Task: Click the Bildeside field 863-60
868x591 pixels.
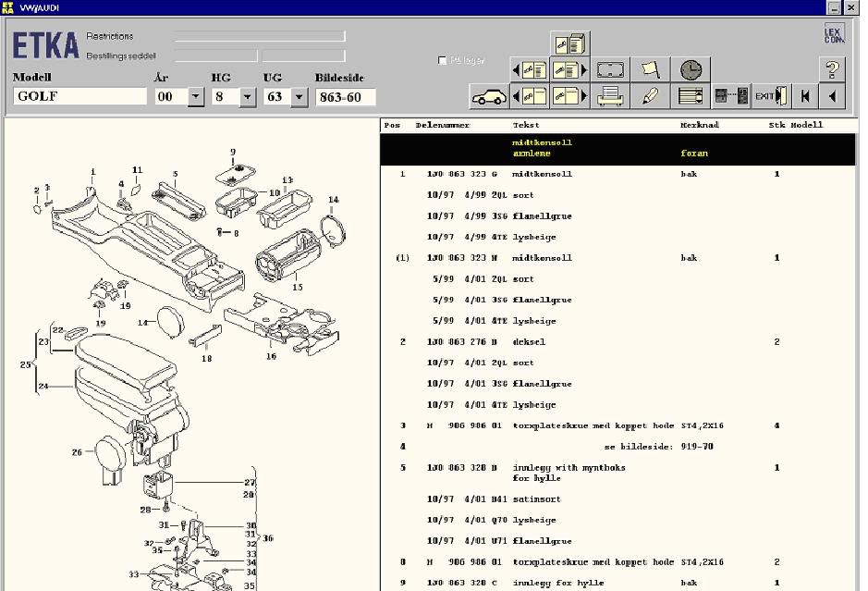Action: pos(345,97)
